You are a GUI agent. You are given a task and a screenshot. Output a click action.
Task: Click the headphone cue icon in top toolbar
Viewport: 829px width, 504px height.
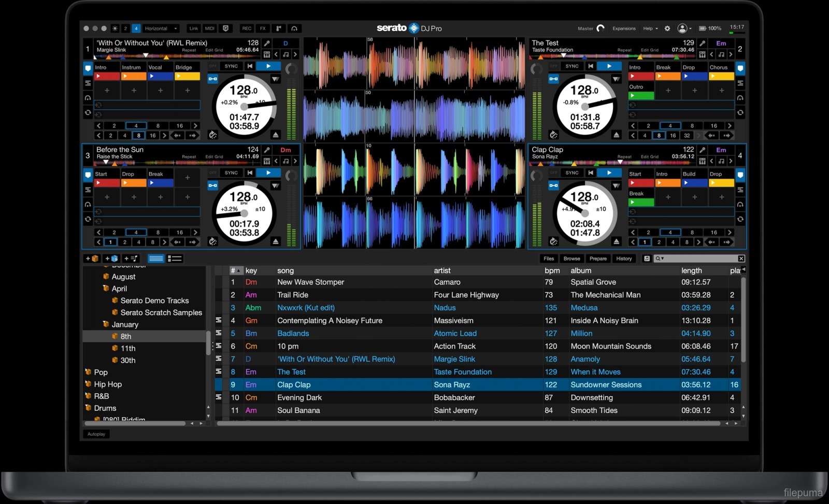click(x=294, y=28)
